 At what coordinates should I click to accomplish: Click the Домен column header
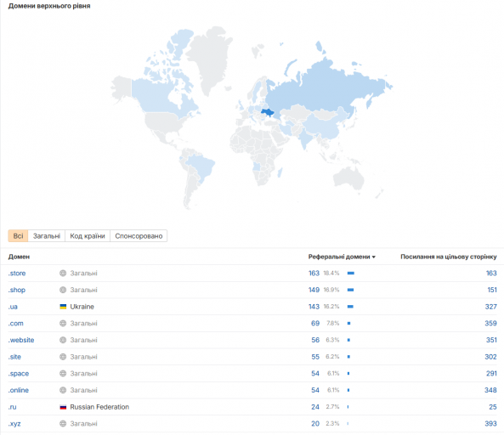pos(19,257)
